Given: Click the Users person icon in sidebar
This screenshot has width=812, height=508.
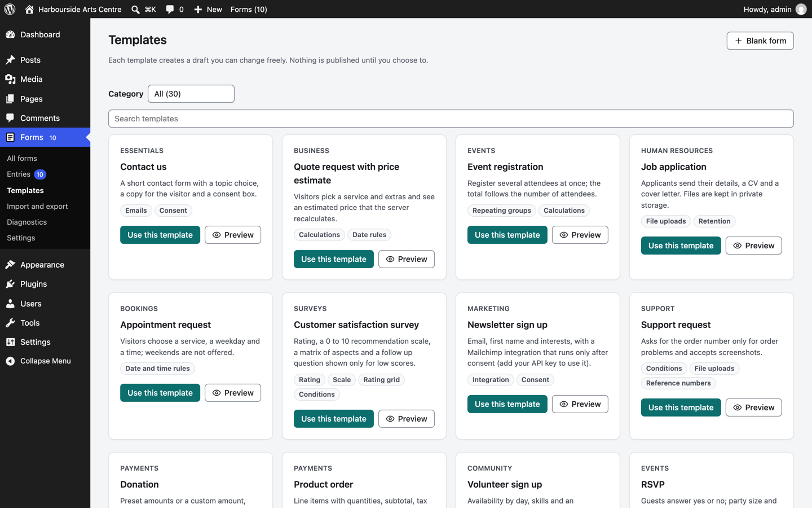Looking at the screenshot, I should [10, 304].
